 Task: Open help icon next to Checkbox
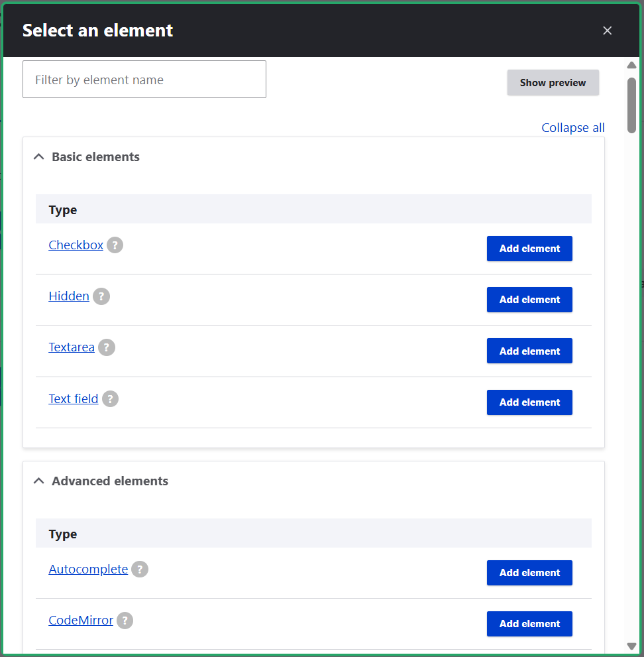pos(115,245)
